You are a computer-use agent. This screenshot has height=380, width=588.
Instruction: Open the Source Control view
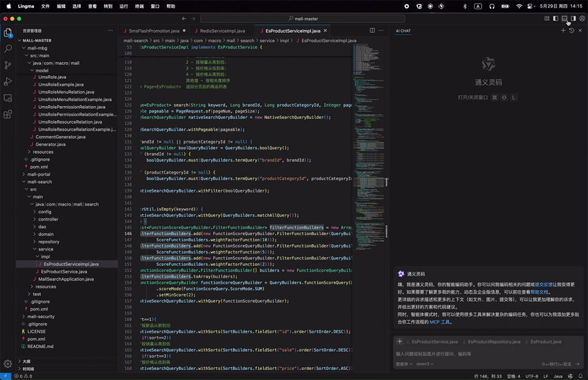coord(8,65)
